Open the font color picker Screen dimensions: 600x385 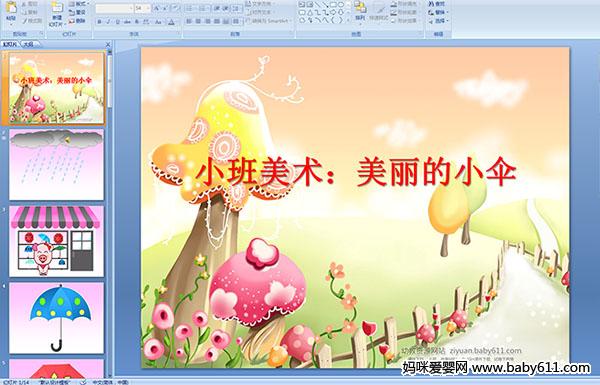pos(171,22)
